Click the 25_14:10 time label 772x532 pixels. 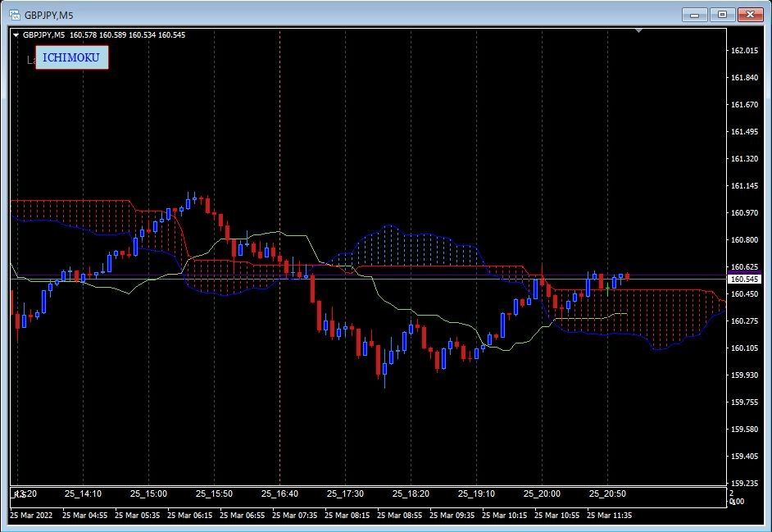(83, 493)
